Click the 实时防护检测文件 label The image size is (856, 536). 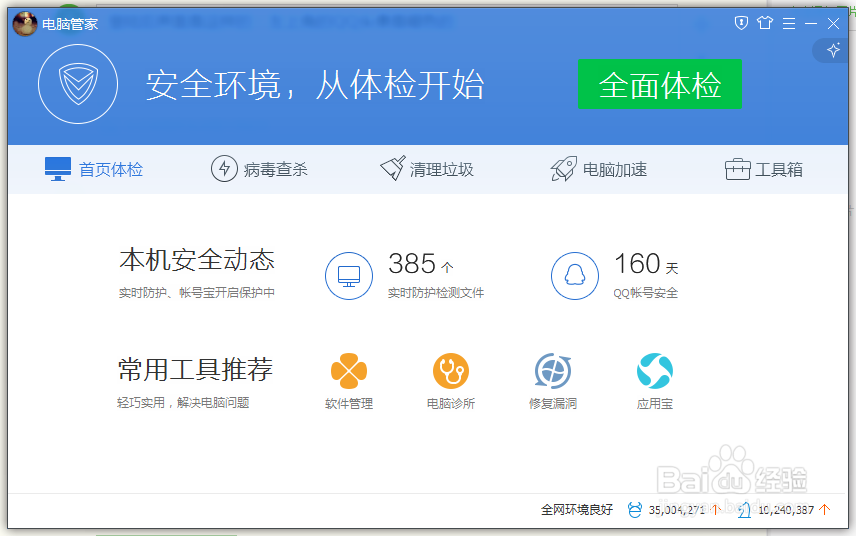[x=436, y=293]
